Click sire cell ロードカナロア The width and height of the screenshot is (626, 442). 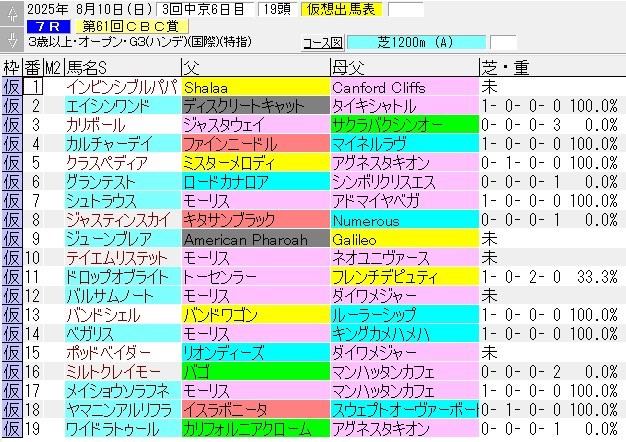click(x=256, y=182)
